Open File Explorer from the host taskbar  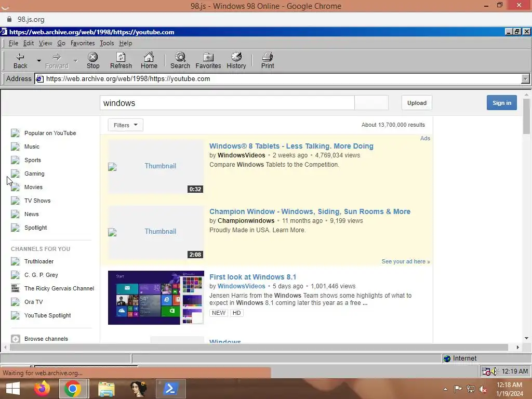pyautogui.click(x=106, y=389)
